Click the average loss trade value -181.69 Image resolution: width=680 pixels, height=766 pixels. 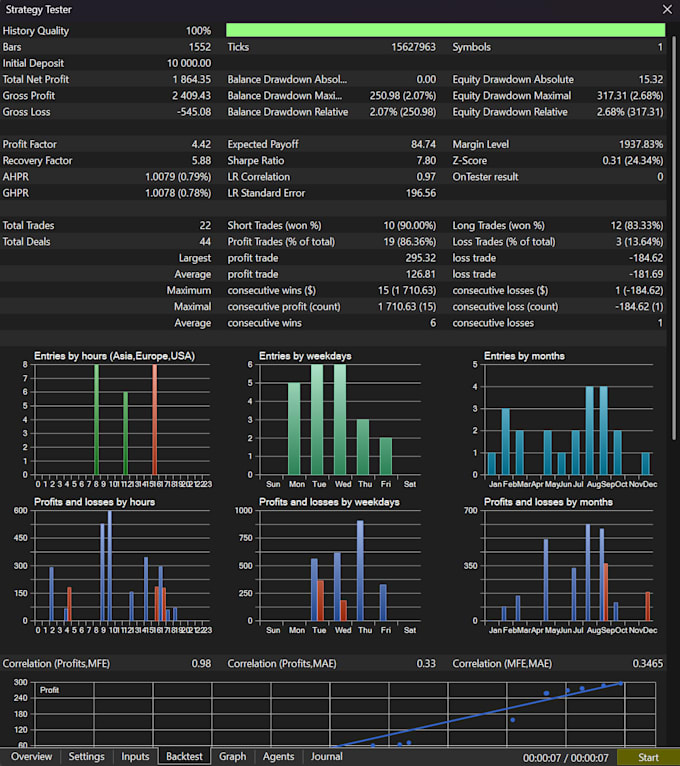click(x=646, y=274)
